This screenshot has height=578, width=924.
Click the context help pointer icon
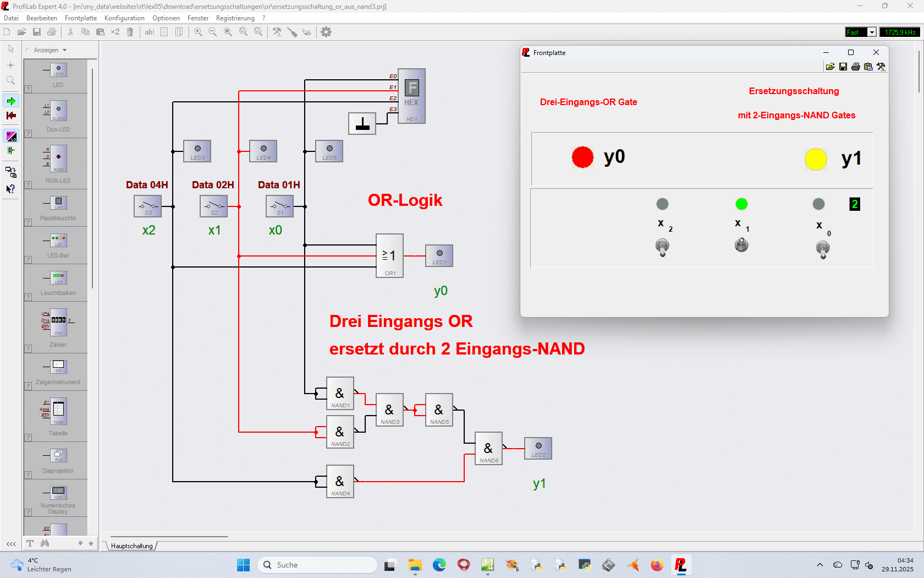(x=11, y=189)
